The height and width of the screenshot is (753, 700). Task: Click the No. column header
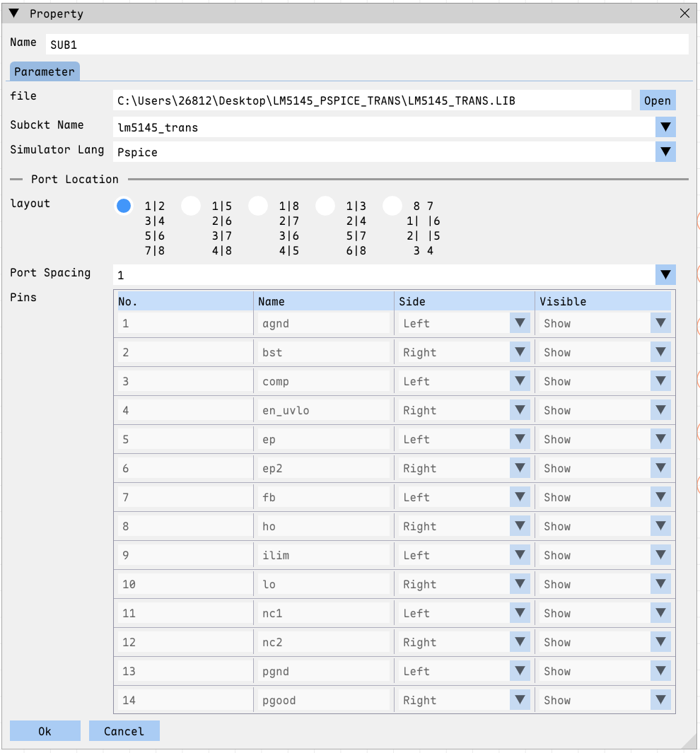(185, 301)
